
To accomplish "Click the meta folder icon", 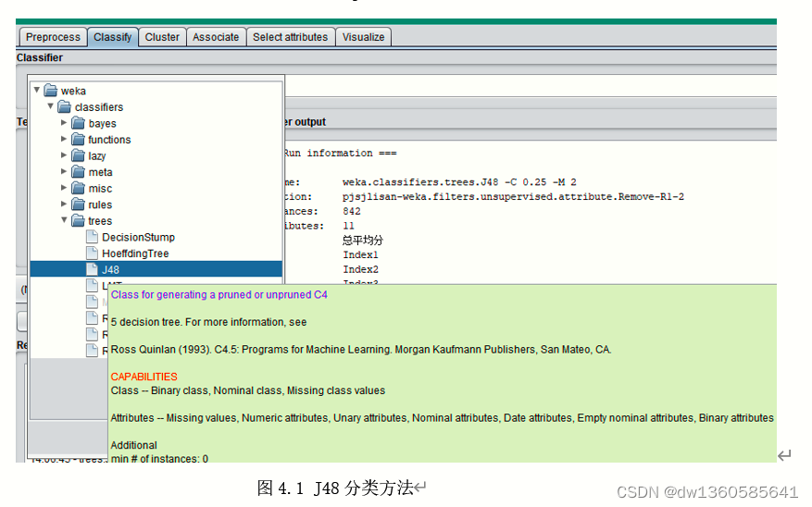I will [78, 172].
